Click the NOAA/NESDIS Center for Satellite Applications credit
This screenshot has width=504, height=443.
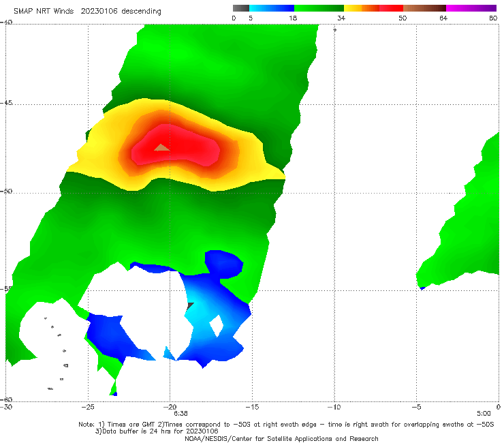coord(281,438)
